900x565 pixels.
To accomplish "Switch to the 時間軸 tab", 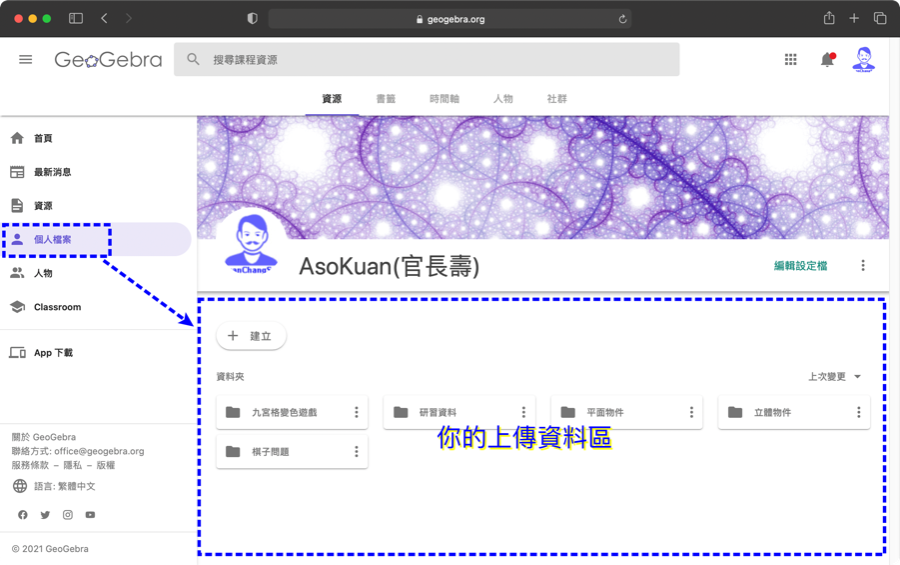I will point(444,99).
